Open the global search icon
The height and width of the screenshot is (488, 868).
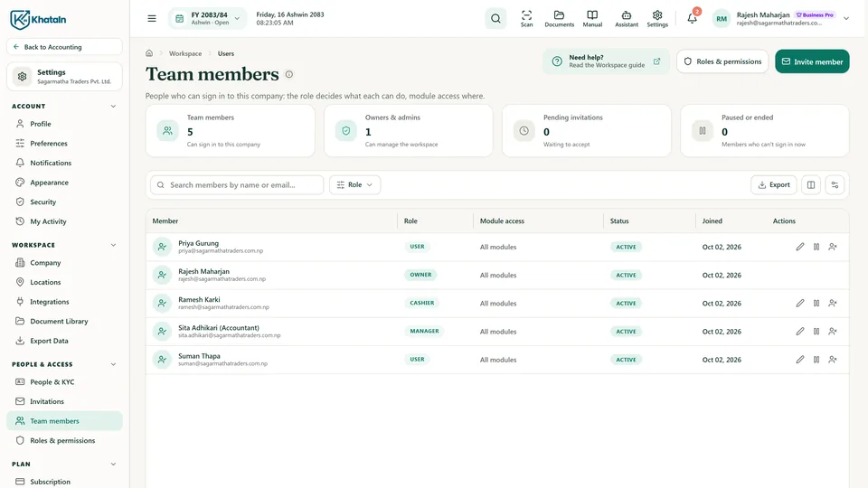[495, 18]
